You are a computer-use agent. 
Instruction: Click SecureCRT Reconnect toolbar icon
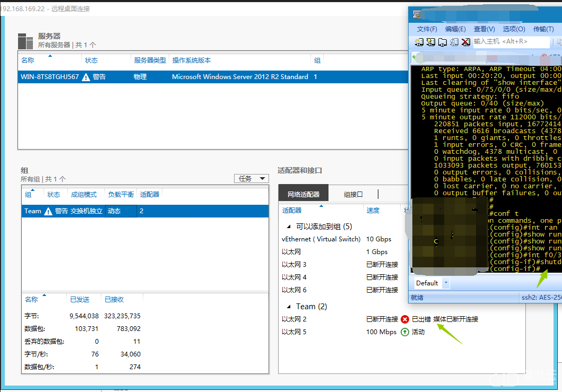coord(454,42)
